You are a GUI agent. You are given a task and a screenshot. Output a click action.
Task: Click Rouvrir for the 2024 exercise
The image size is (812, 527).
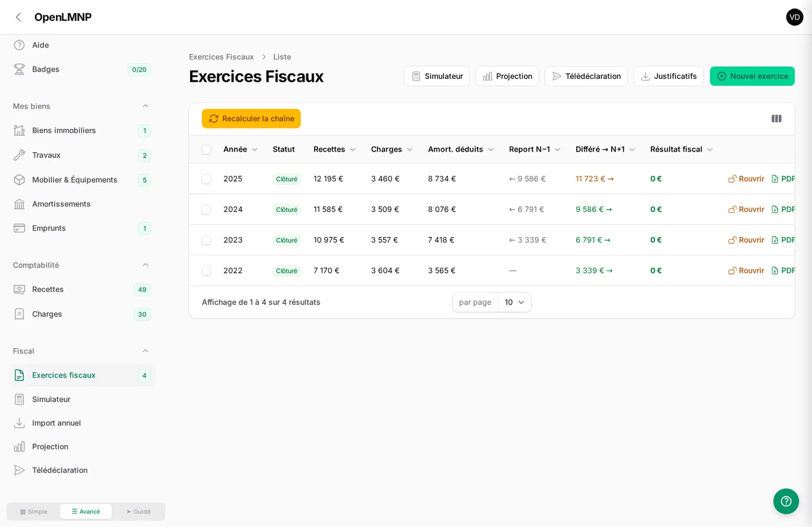pyautogui.click(x=746, y=209)
